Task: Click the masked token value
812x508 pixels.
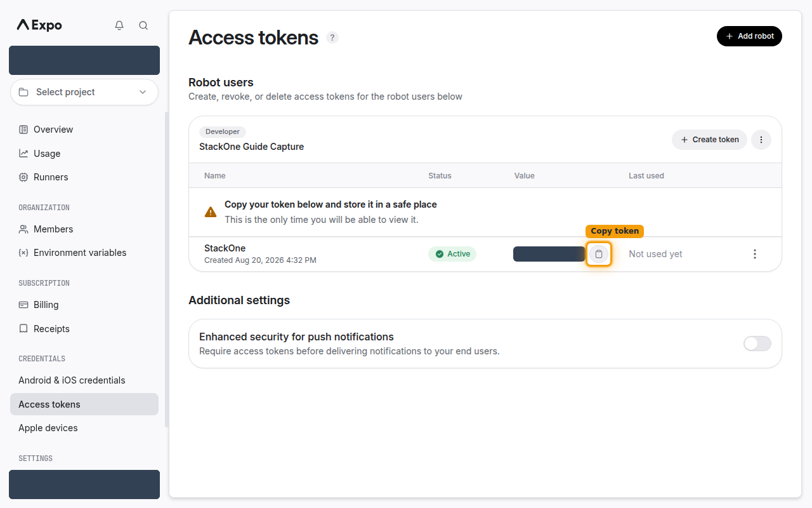Action: (x=549, y=254)
